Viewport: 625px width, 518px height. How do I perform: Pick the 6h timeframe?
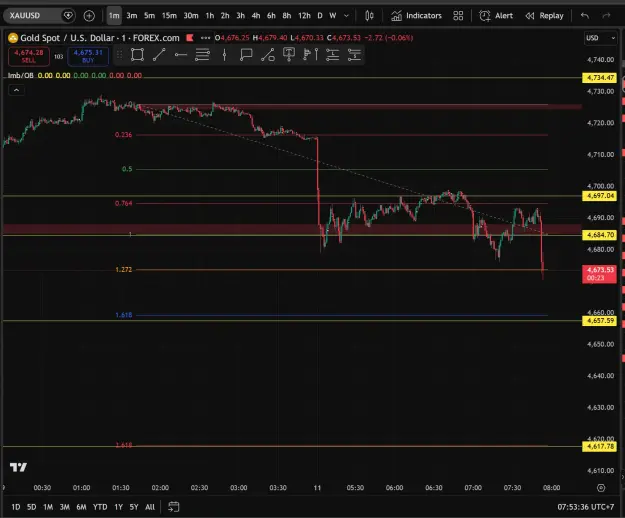tap(271, 16)
